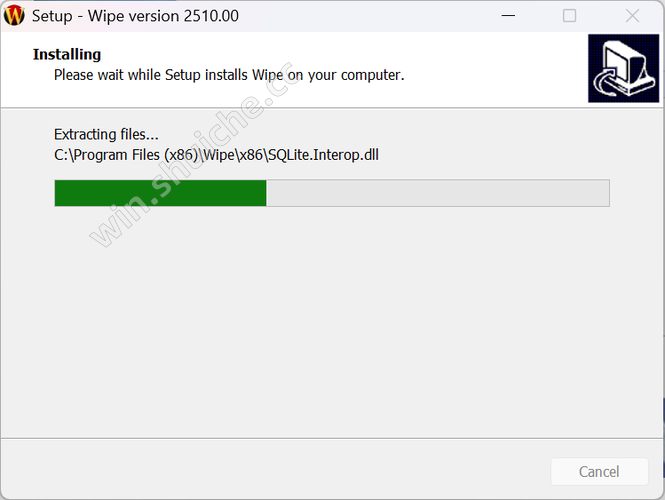Close the Setup window
665x500 pixels.
point(632,16)
